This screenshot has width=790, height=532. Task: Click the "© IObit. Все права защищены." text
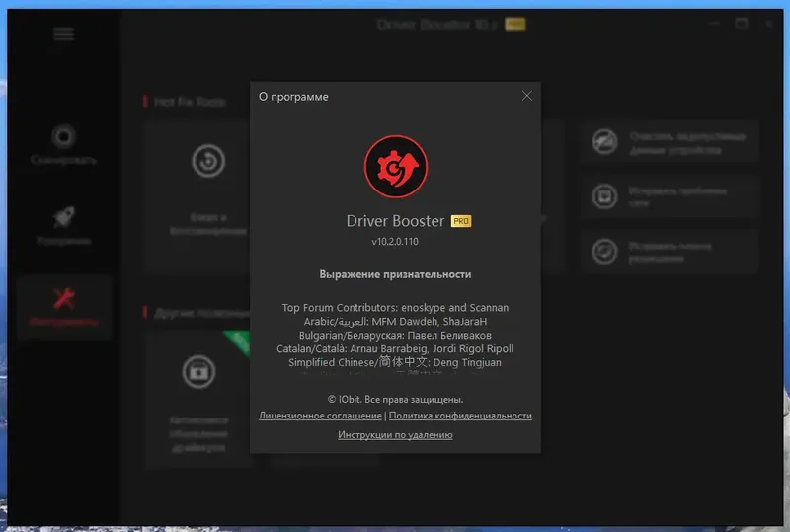tap(396, 399)
